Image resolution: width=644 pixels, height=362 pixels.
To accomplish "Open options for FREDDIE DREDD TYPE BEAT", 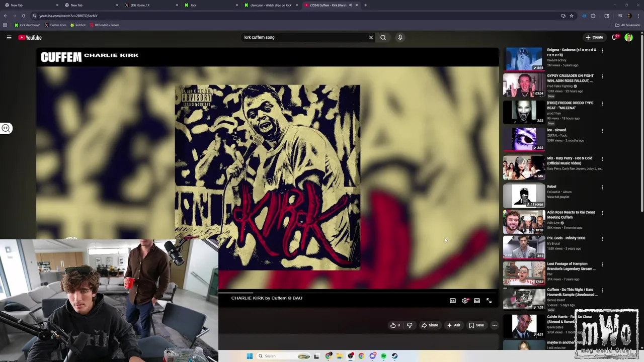I will [602, 104].
